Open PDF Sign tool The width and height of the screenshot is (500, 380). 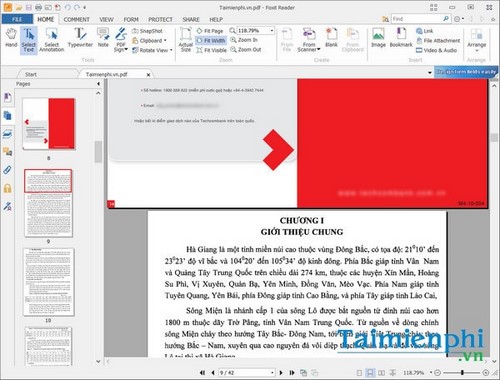point(121,40)
